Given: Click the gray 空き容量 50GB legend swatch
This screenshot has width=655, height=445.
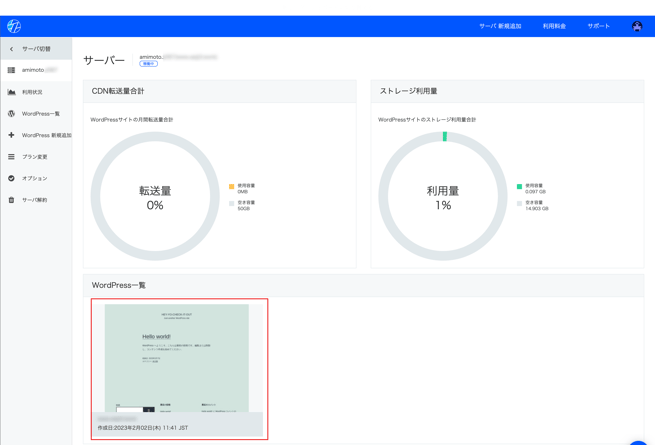Looking at the screenshot, I should [231, 203].
